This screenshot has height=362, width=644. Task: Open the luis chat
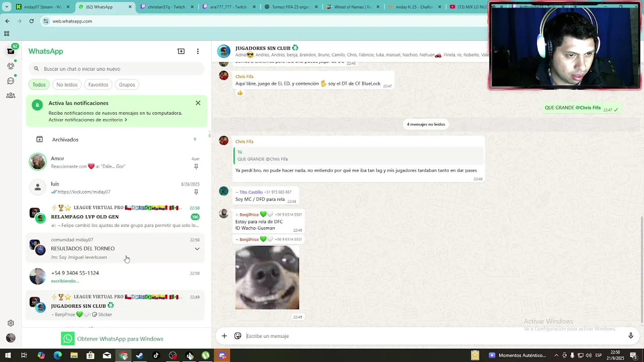pyautogui.click(x=117, y=188)
